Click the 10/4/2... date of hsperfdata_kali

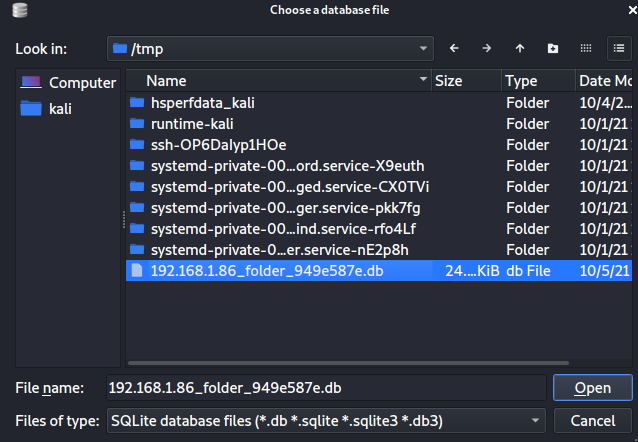coord(606,103)
